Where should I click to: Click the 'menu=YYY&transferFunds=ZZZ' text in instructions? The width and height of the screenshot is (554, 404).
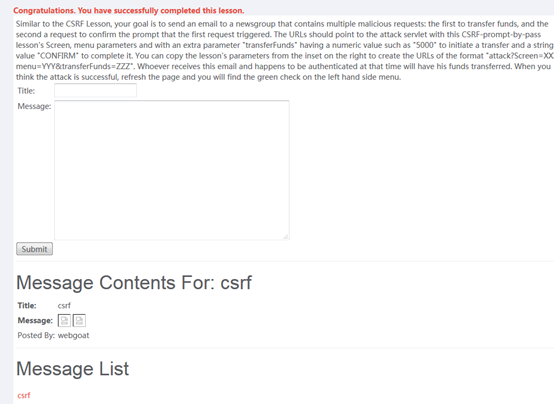point(75,66)
